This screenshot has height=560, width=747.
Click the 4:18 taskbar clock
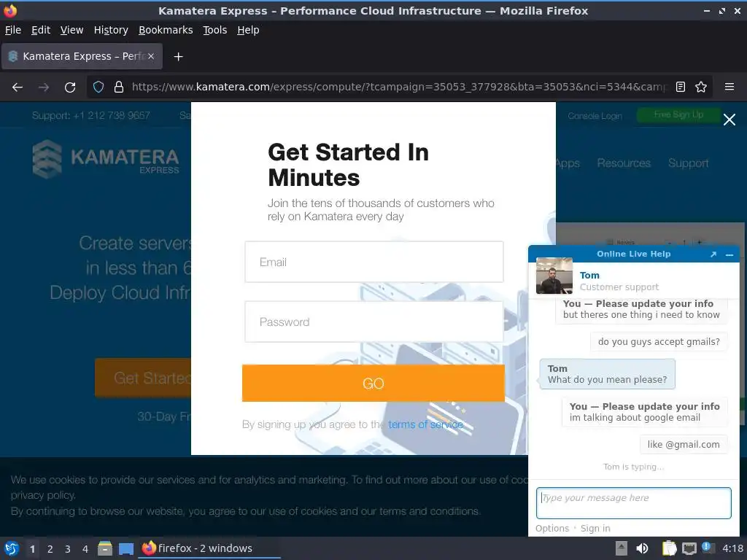[732, 548]
